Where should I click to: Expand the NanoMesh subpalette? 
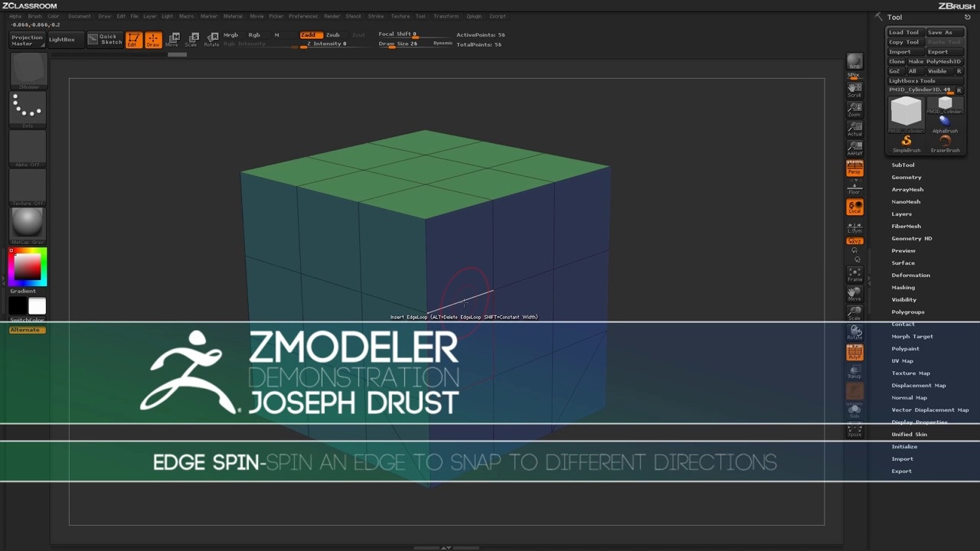[x=906, y=202]
